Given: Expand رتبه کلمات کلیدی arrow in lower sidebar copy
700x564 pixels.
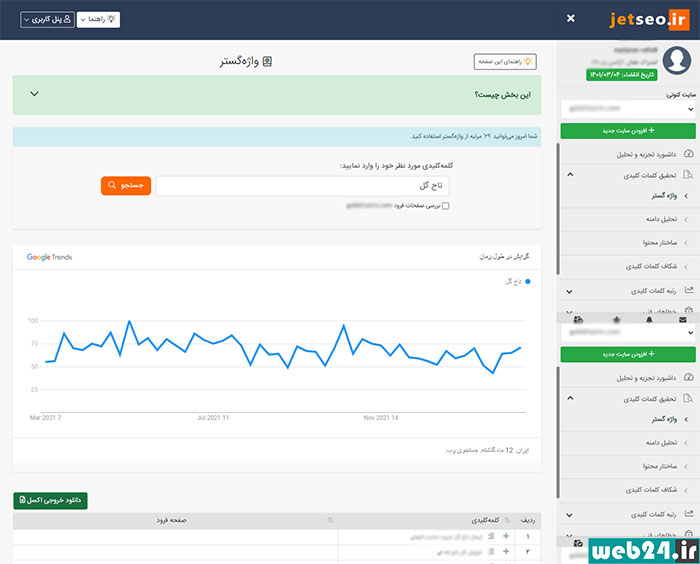Looking at the screenshot, I should pos(569,515).
